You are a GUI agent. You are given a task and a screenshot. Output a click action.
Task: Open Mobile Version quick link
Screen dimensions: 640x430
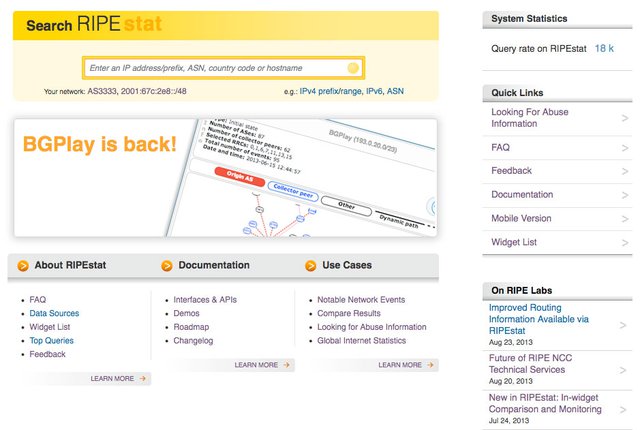tap(521, 218)
